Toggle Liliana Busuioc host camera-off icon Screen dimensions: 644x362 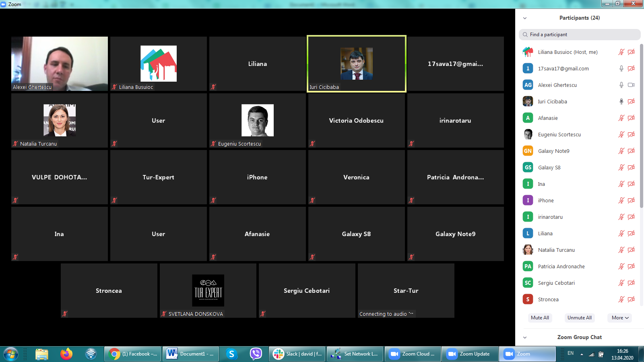click(631, 52)
